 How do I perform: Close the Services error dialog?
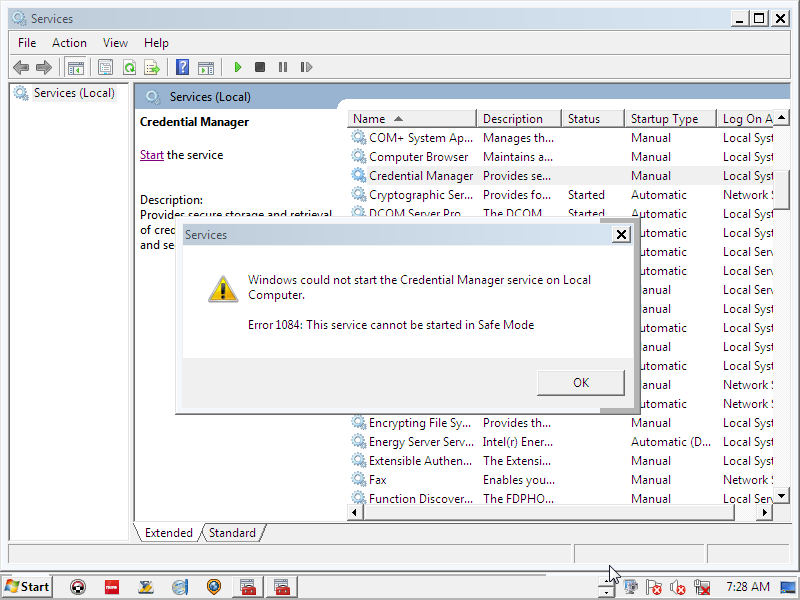point(621,235)
